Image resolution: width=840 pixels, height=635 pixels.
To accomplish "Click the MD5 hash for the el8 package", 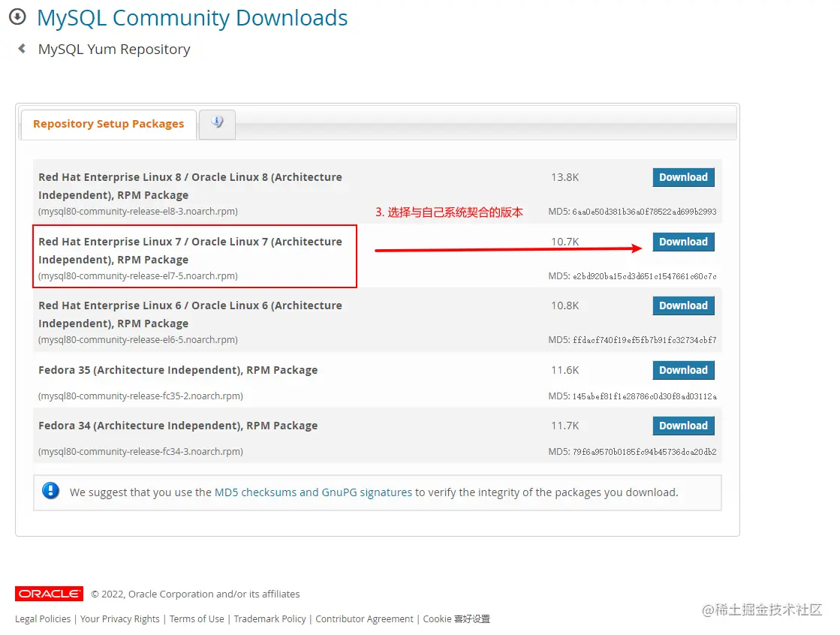I will point(644,212).
